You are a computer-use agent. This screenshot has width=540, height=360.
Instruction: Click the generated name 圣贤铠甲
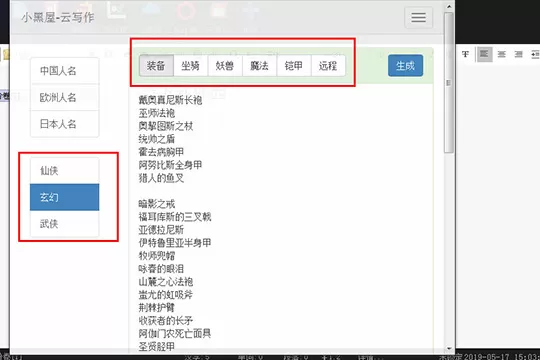[x=157, y=346]
